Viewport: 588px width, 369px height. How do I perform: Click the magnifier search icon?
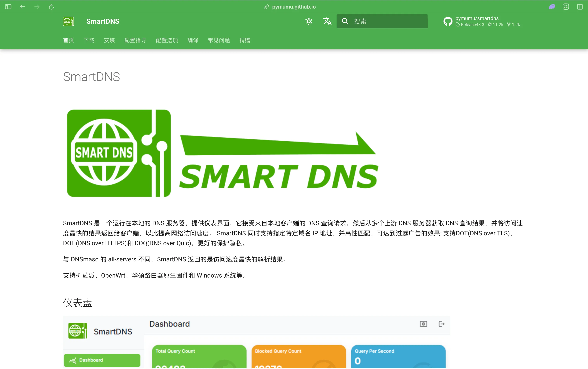pyautogui.click(x=345, y=21)
